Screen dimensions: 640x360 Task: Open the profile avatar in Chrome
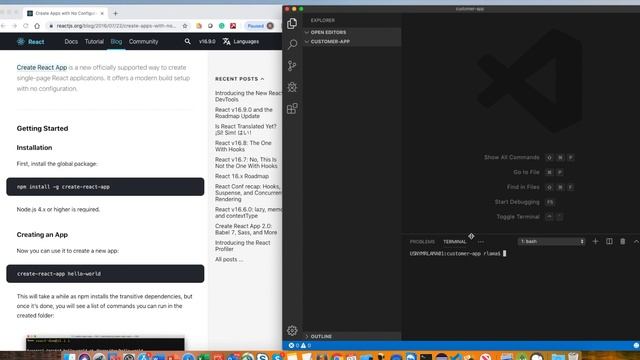pyautogui.click(x=270, y=26)
